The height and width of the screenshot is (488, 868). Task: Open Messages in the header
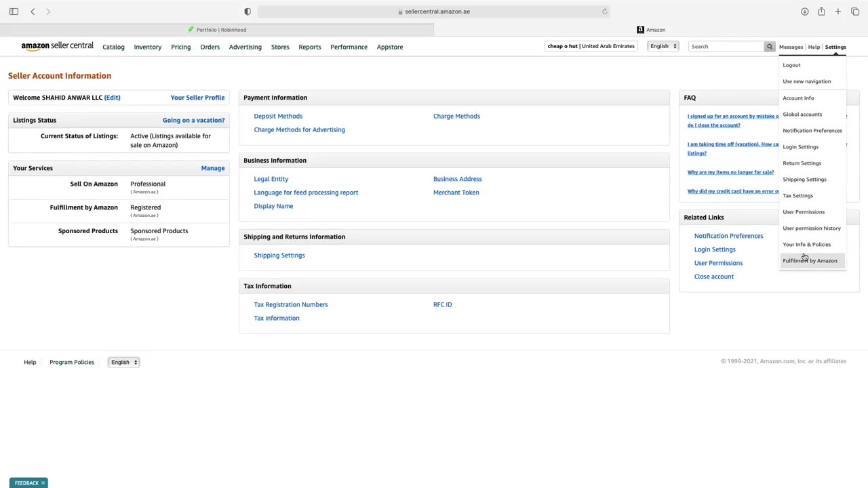(x=791, y=47)
